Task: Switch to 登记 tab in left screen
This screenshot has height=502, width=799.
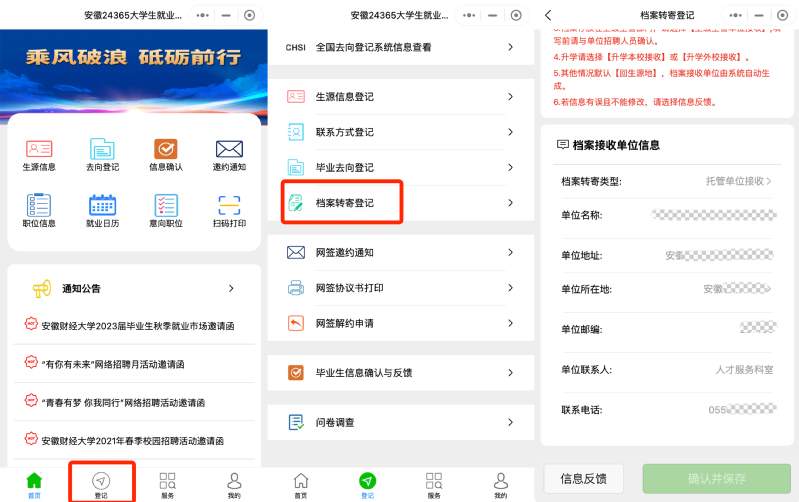Action: [x=101, y=483]
